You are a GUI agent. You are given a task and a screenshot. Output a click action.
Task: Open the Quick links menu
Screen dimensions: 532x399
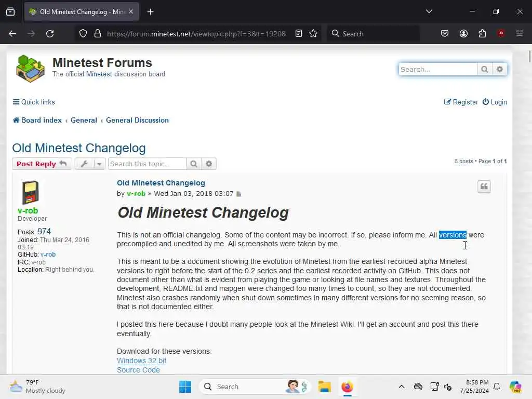pyautogui.click(x=34, y=102)
